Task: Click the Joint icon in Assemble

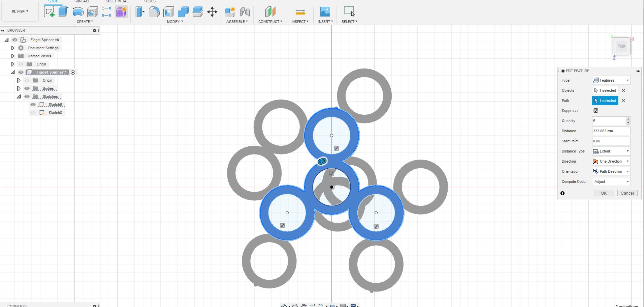Action: pos(245,12)
